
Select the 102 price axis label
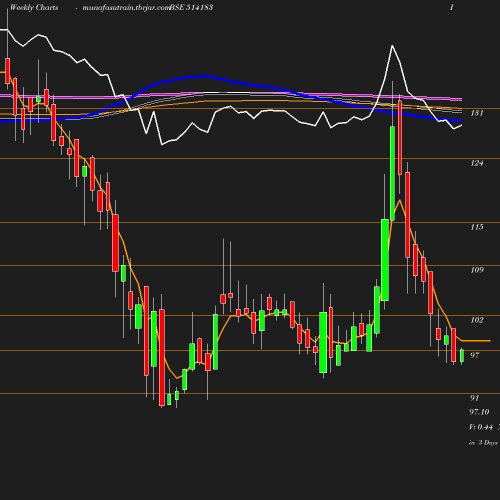(477, 320)
